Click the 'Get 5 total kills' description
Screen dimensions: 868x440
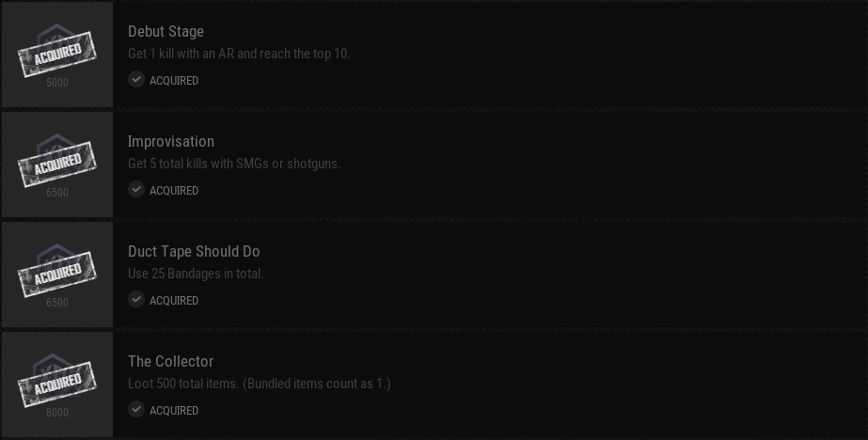[x=234, y=164]
